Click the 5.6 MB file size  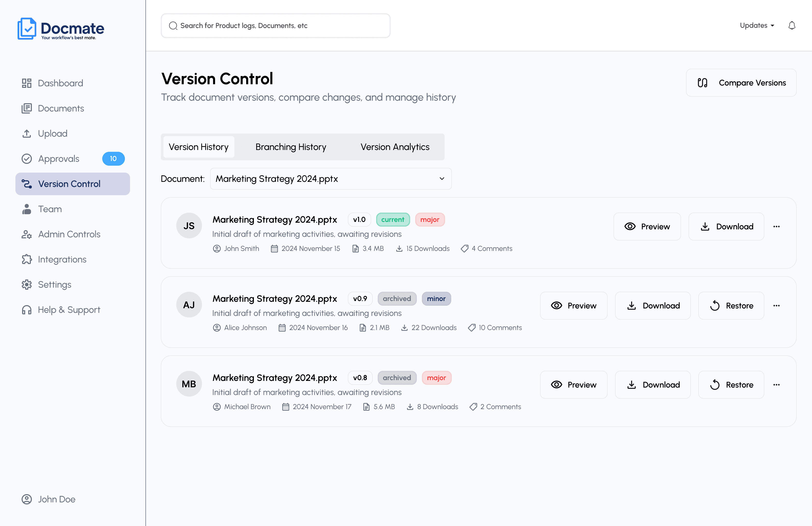click(379, 407)
